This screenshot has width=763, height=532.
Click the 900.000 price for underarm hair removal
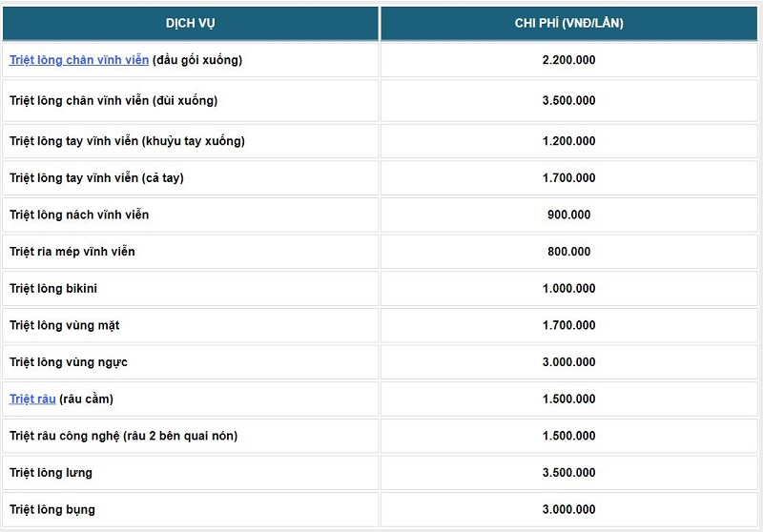click(x=568, y=215)
